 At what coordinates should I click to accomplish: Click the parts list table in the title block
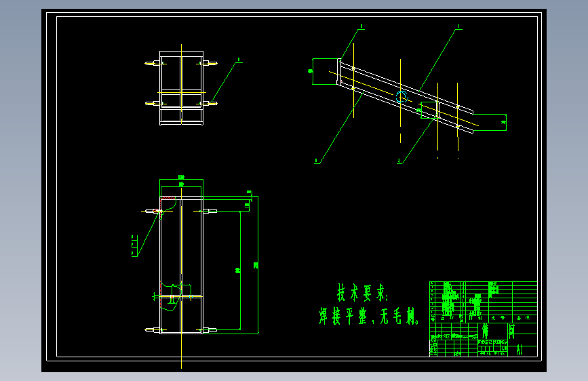tap(484, 302)
